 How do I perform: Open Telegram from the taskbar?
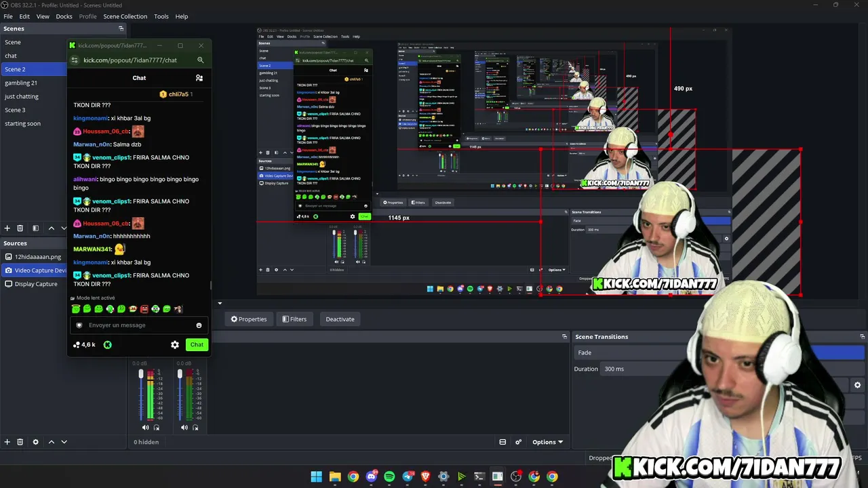(x=408, y=476)
